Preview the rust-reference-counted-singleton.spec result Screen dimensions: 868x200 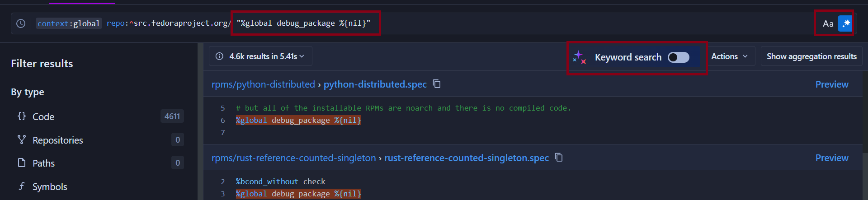coord(831,158)
